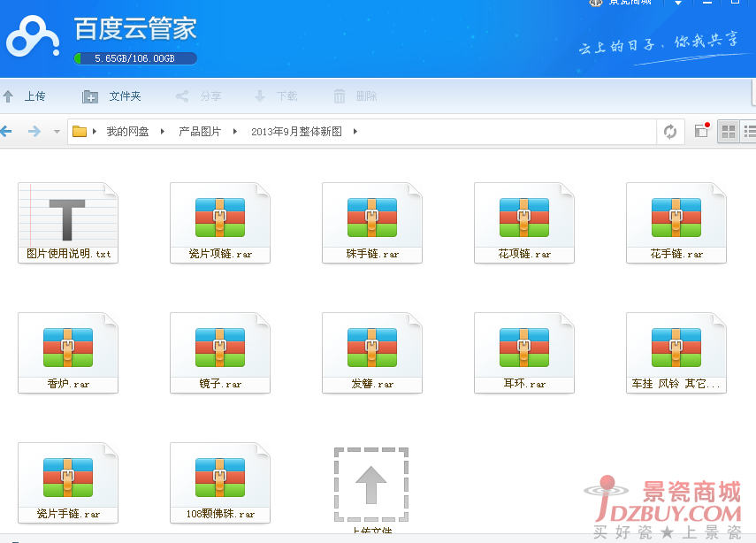Click the storage usage progress bar
The height and width of the screenshot is (543, 756).
click(x=135, y=58)
